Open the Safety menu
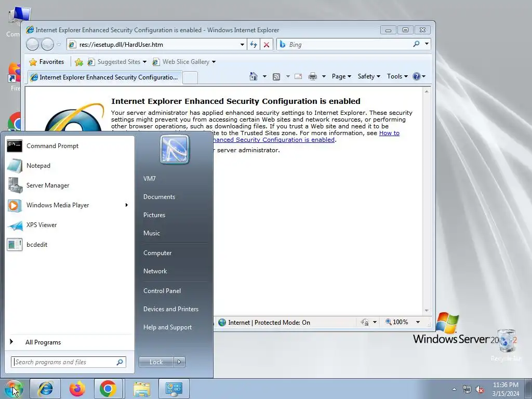Viewport: 532px width, 399px height. pos(369,76)
